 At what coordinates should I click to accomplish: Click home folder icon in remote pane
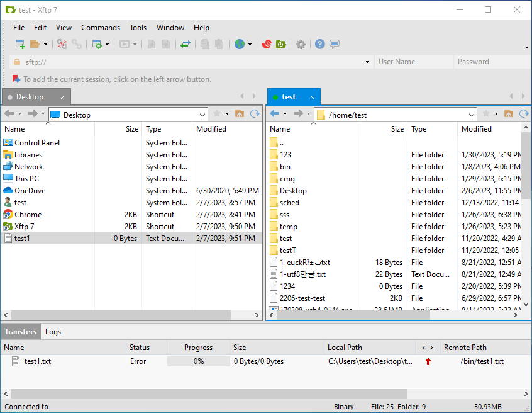pos(509,113)
